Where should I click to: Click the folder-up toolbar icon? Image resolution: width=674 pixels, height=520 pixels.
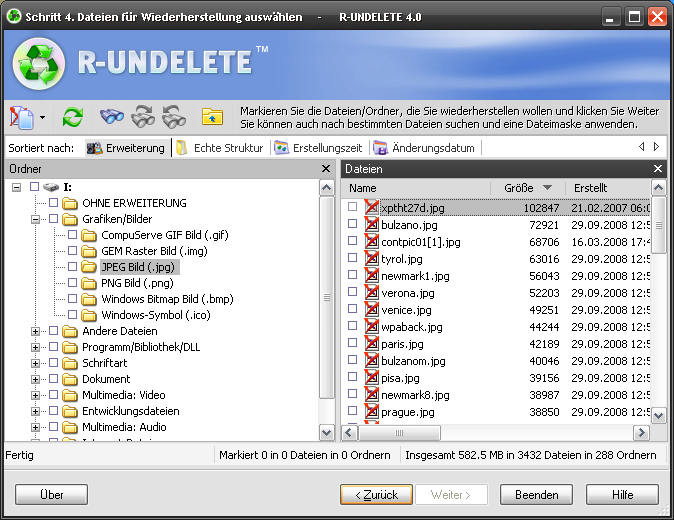click(212, 116)
